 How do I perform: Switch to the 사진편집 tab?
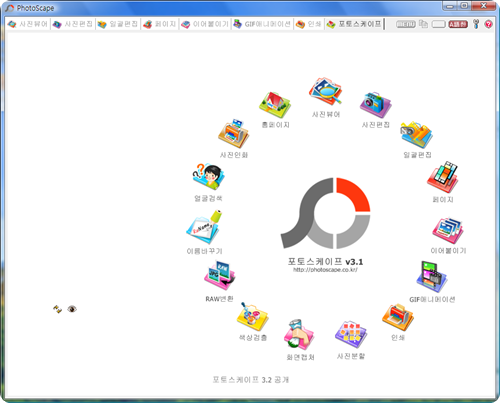(73, 24)
